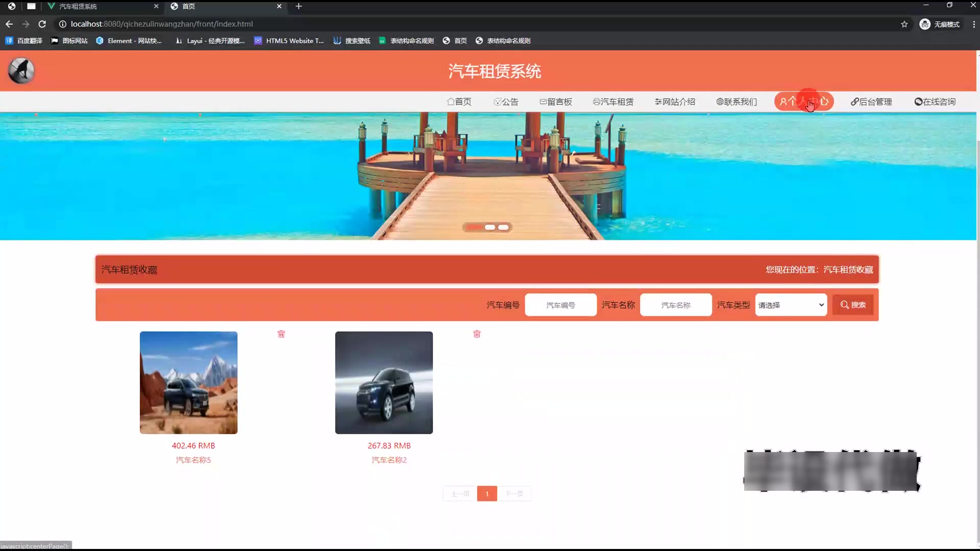Open a new browser tab
The height and width of the screenshot is (551, 980).
point(299,6)
